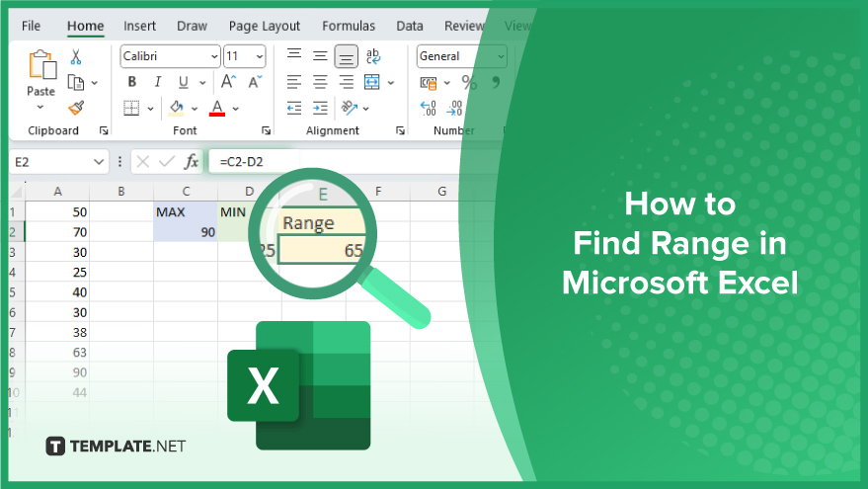
Task: Switch to the Page Layout tab
Action: pos(264,26)
